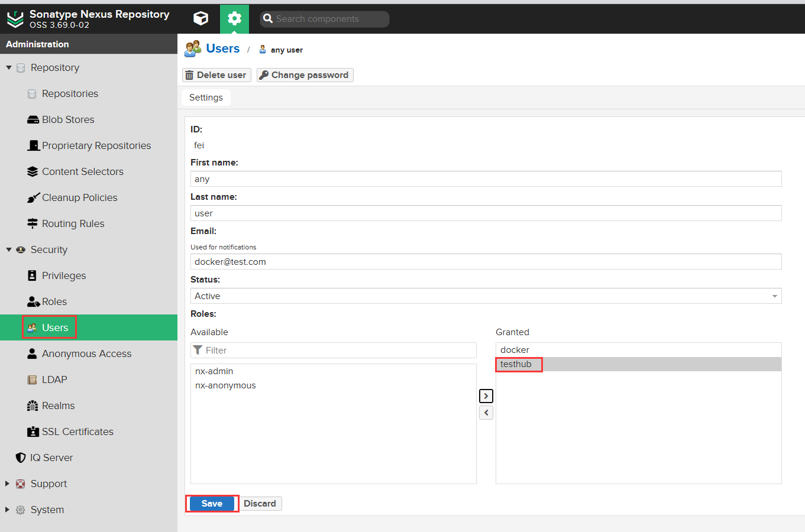805x532 pixels.
Task: Save the user changes
Action: pos(212,504)
